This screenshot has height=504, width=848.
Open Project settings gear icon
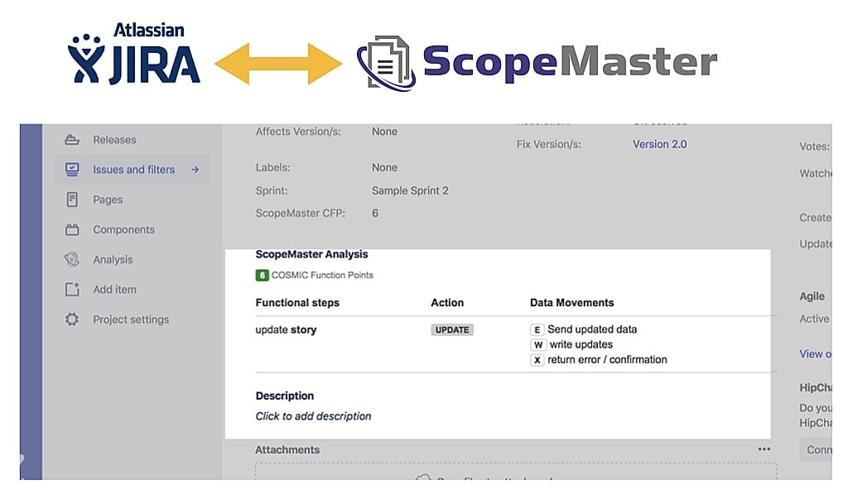[x=72, y=319]
